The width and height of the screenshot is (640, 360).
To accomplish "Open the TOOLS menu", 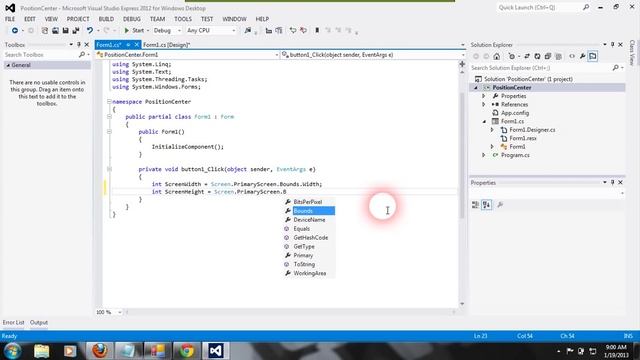I will click(183, 19).
